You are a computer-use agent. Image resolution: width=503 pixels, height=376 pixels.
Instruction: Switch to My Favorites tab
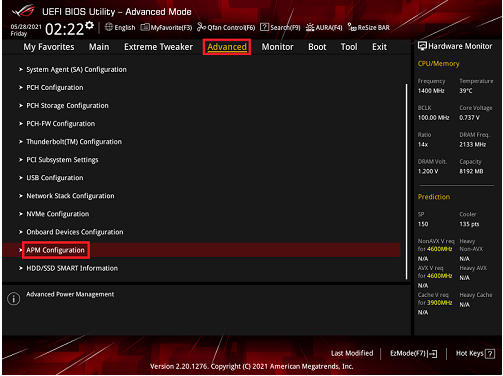click(x=49, y=47)
